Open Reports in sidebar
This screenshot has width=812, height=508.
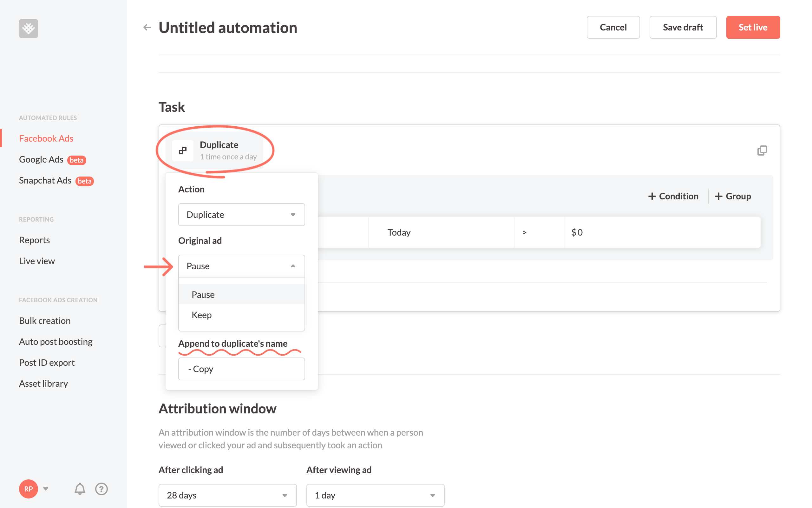[x=34, y=240]
